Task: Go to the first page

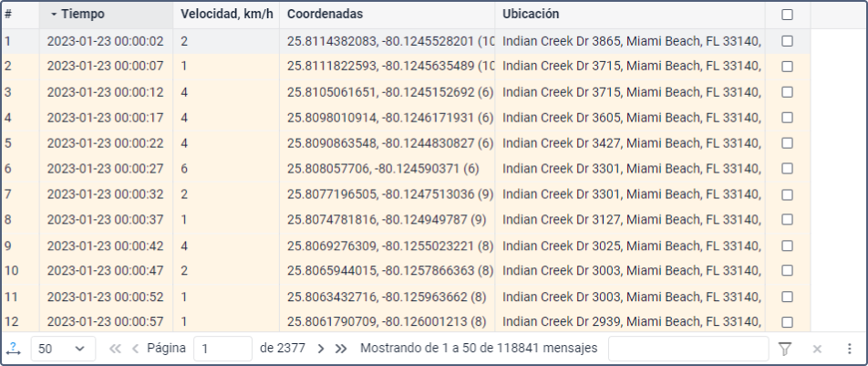Action: (x=115, y=349)
